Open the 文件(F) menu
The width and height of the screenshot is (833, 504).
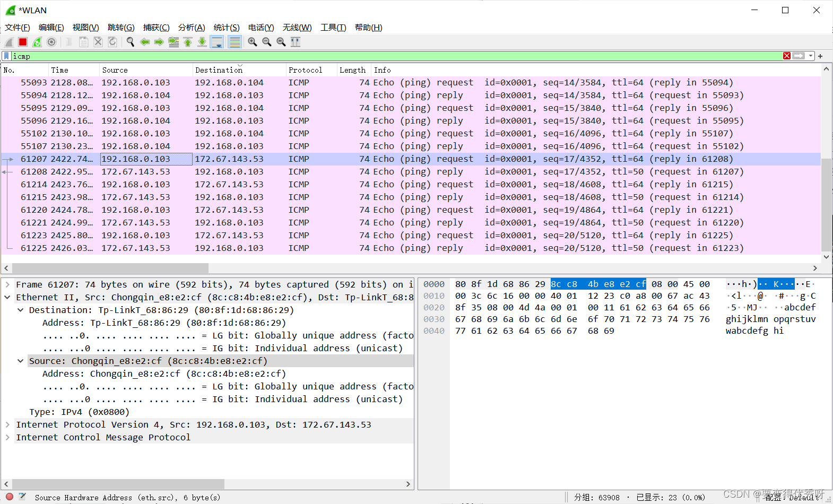point(18,28)
